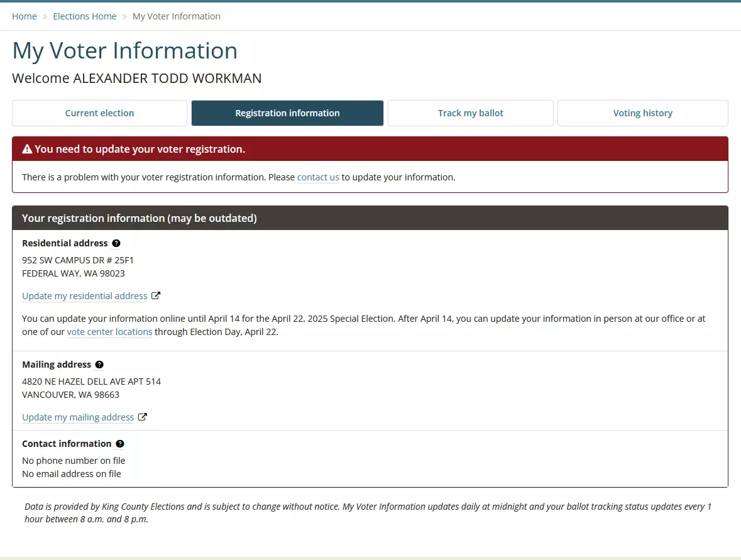Click the Residential address help icon

116,243
